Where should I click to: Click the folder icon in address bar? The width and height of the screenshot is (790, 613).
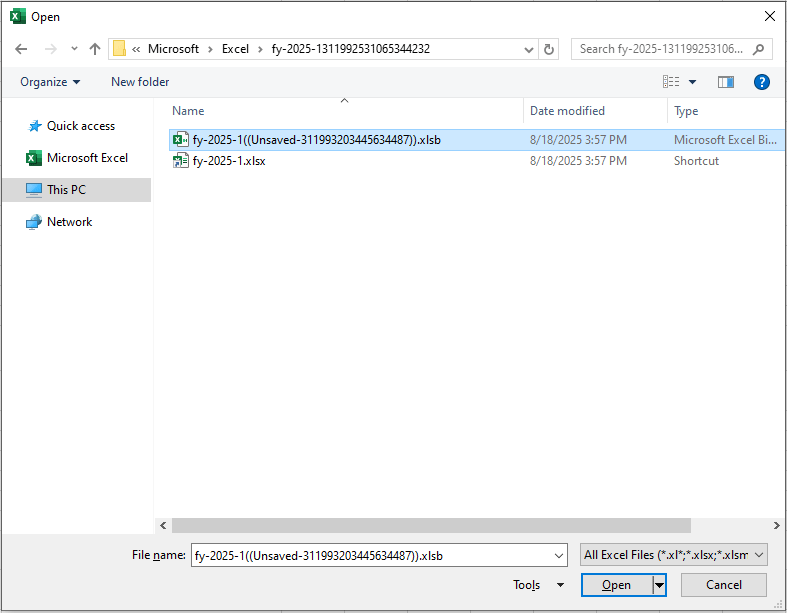(119, 49)
